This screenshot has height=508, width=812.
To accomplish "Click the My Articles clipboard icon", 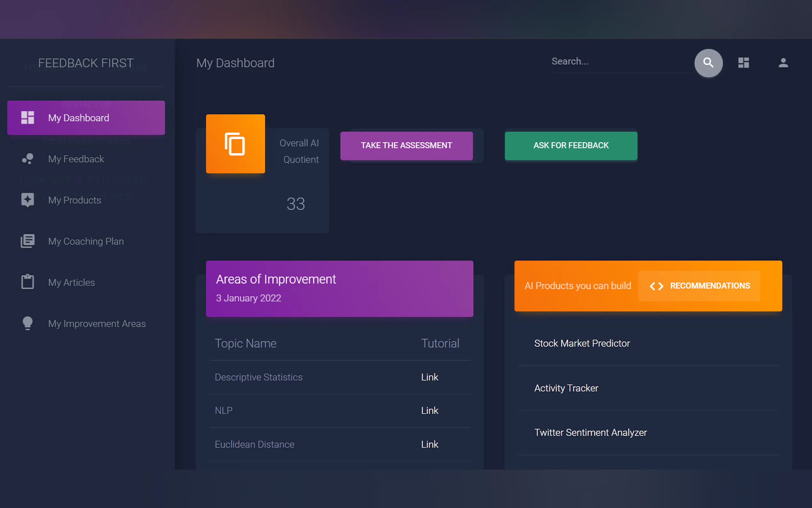I will (x=27, y=282).
